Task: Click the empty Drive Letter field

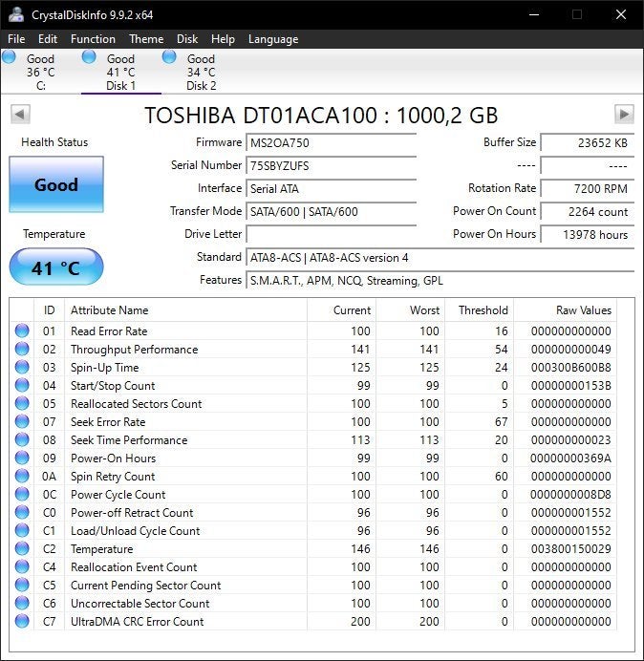Action: pyautogui.click(x=331, y=234)
